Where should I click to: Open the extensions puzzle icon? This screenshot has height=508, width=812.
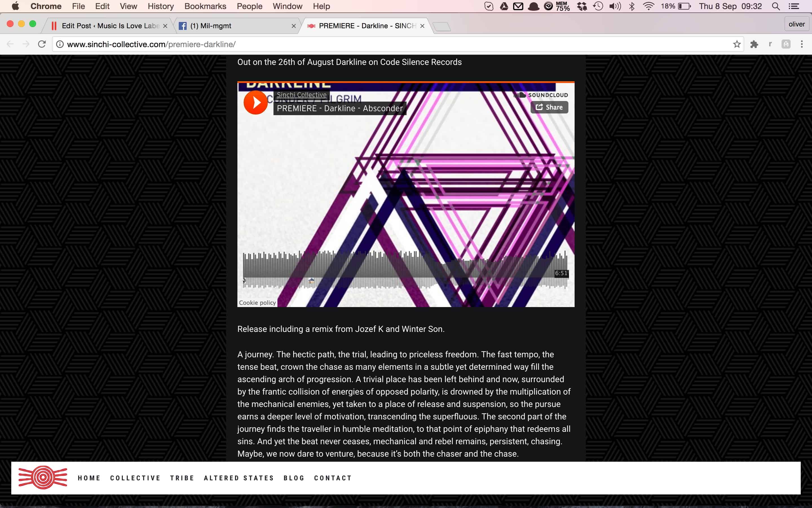pos(754,44)
